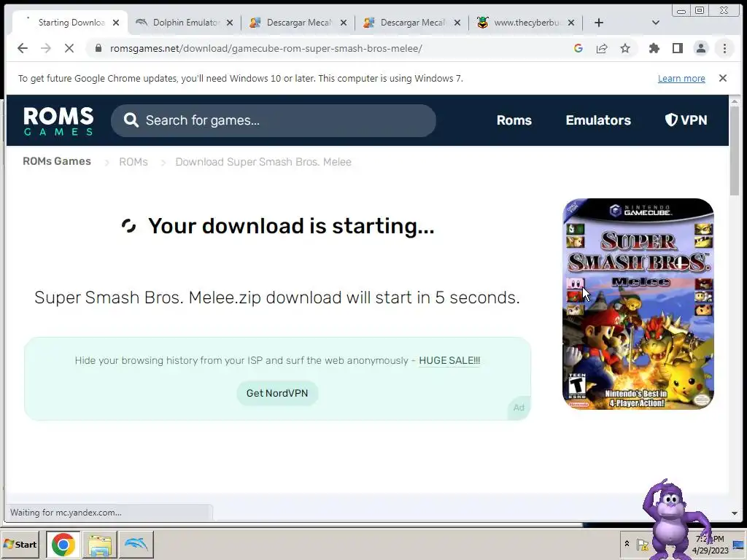Click the search magnifier icon
747x560 pixels.
131,120
